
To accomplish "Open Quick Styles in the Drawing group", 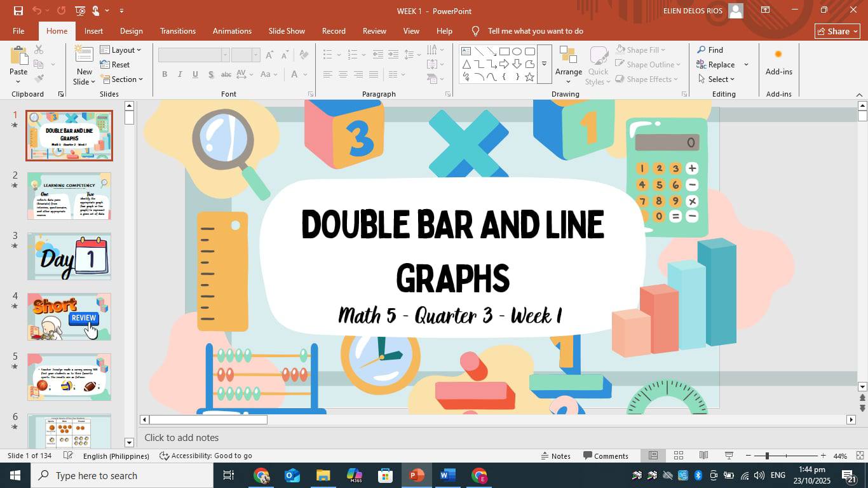I will pyautogui.click(x=598, y=65).
